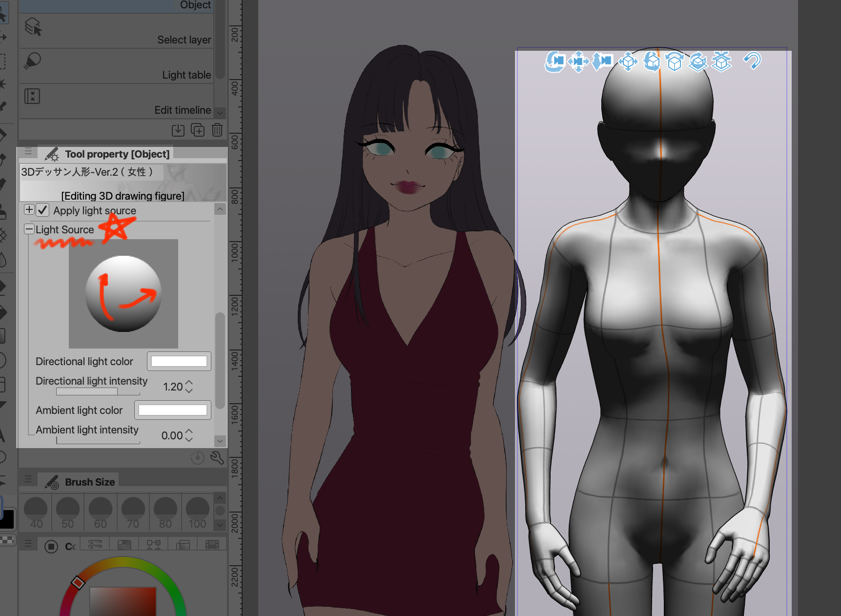This screenshot has width=841, height=616.
Task: Select the move 3D object manipulator icon
Action: (x=628, y=62)
